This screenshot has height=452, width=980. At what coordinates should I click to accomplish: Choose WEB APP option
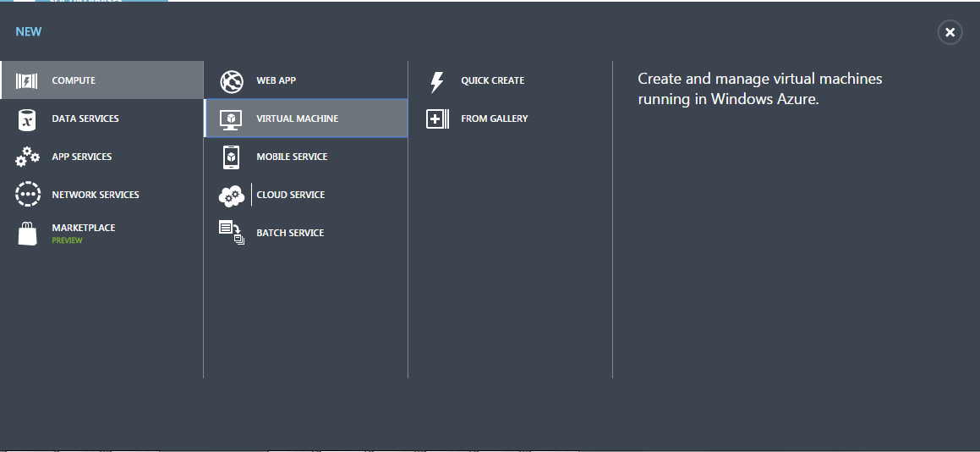coord(276,80)
